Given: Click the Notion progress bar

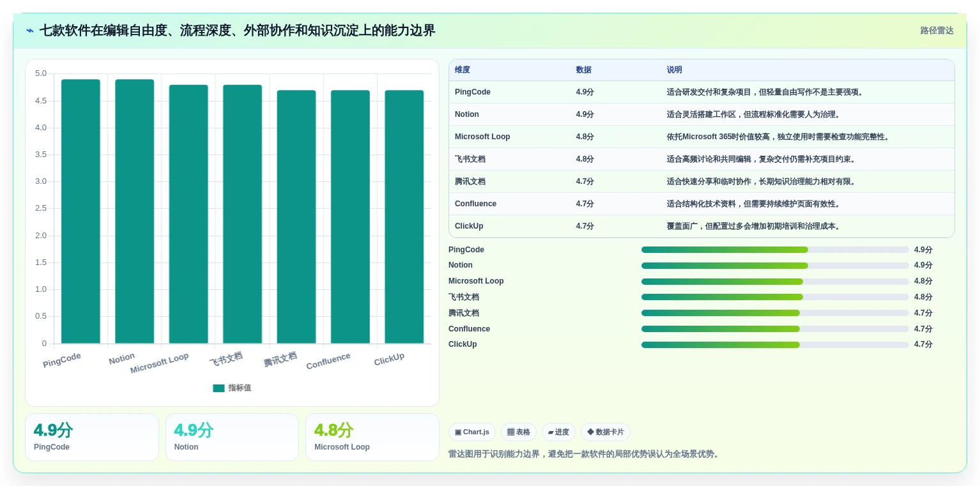Looking at the screenshot, I should (775, 266).
